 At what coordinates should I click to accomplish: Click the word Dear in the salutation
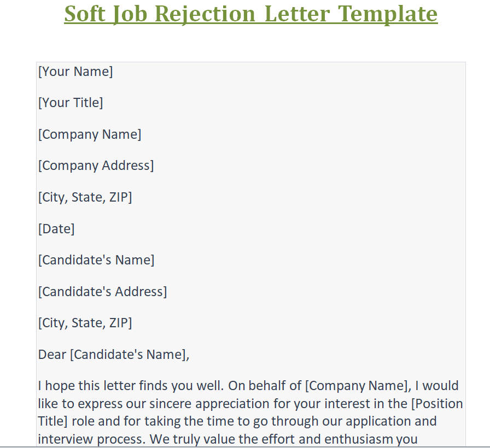52,355
